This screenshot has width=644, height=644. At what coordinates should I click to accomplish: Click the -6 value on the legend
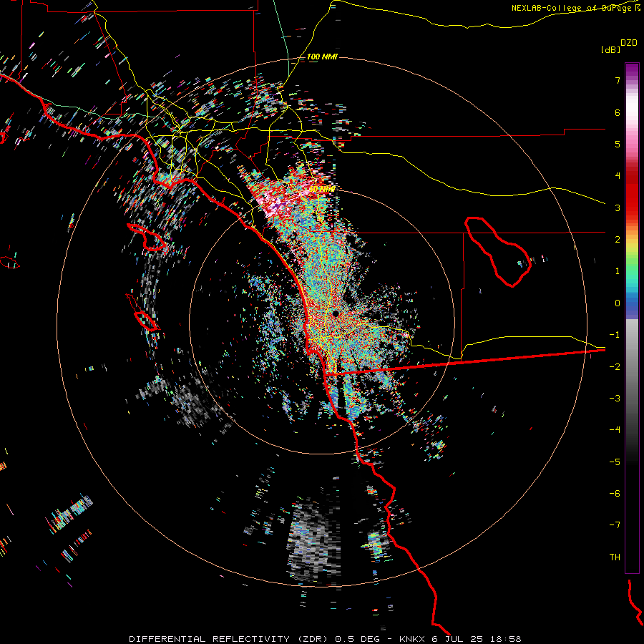615,494
